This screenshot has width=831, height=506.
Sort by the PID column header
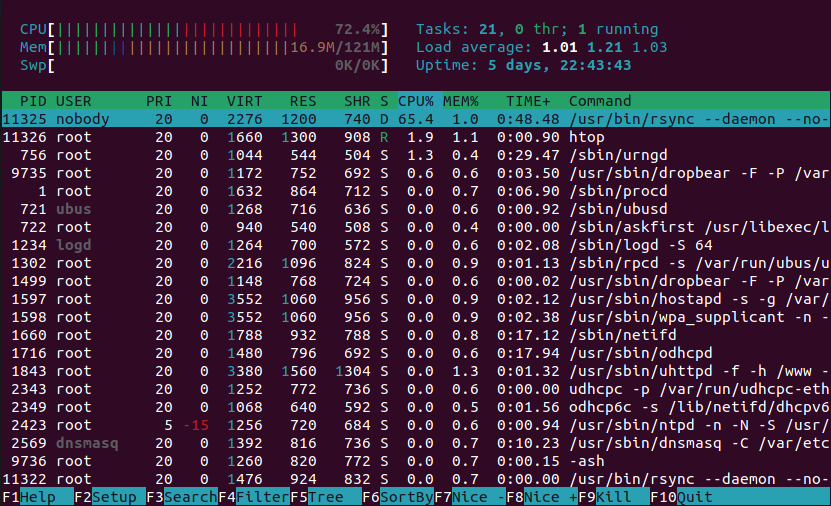tap(33, 101)
